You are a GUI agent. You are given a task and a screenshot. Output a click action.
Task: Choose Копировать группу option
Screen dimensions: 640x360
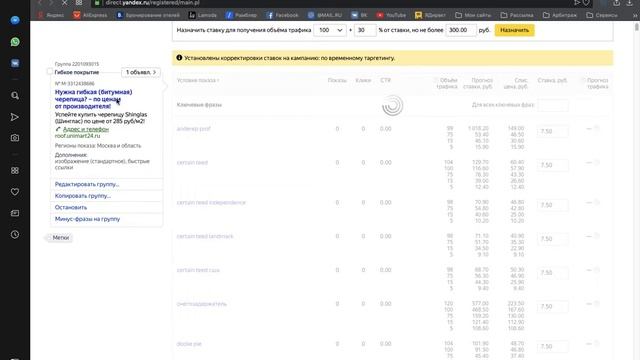(83, 196)
